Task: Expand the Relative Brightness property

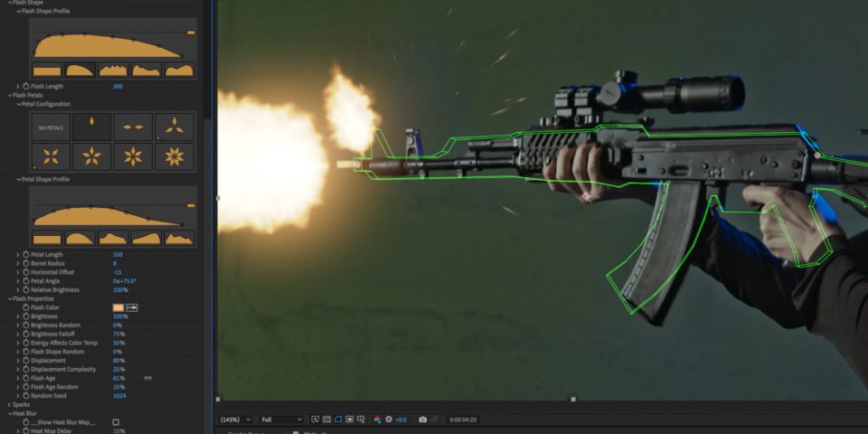Action: [x=18, y=290]
